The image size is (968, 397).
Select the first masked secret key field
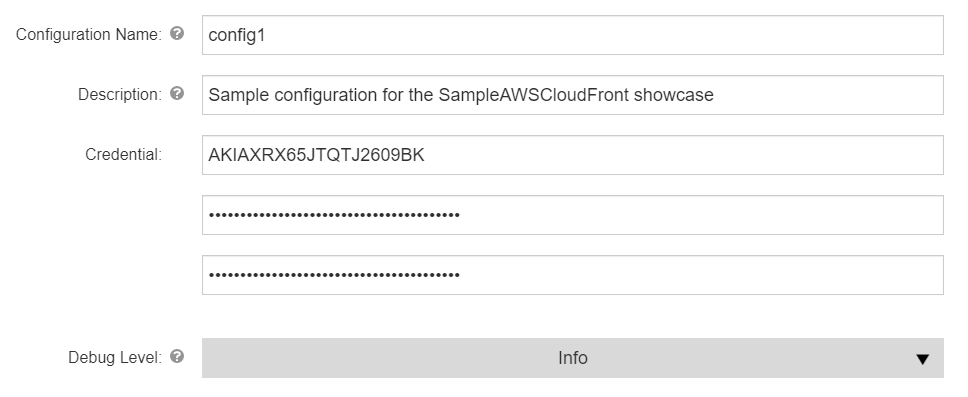pos(572,215)
